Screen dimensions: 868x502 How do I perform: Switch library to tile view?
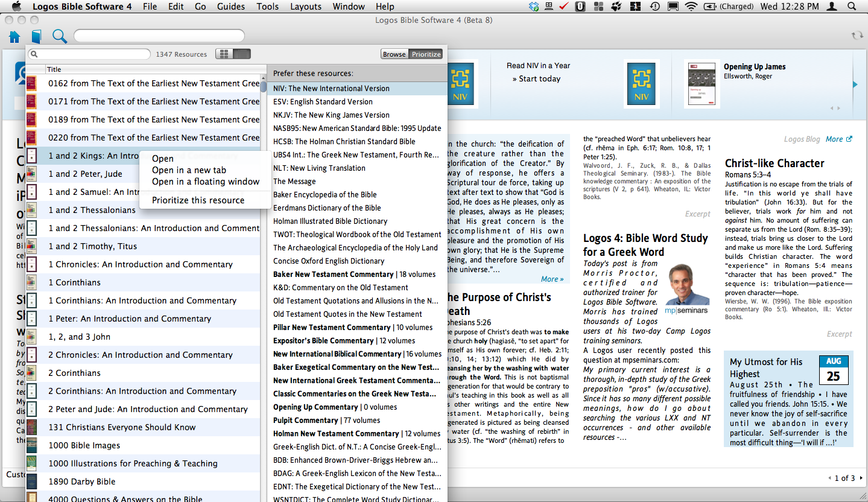(224, 54)
